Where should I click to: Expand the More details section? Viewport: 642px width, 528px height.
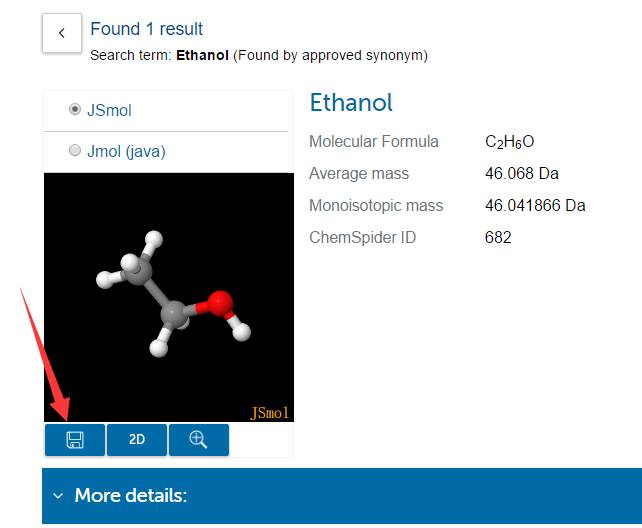tap(130, 496)
